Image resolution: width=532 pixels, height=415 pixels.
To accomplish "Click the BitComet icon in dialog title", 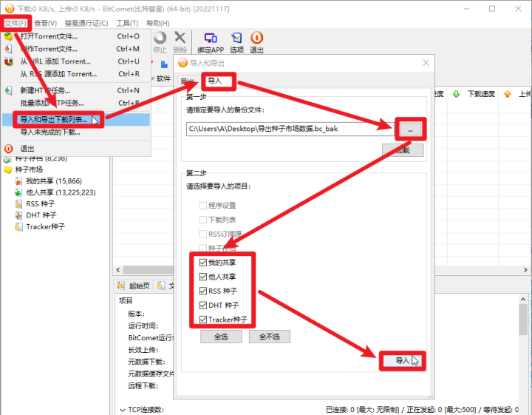I will coord(183,63).
